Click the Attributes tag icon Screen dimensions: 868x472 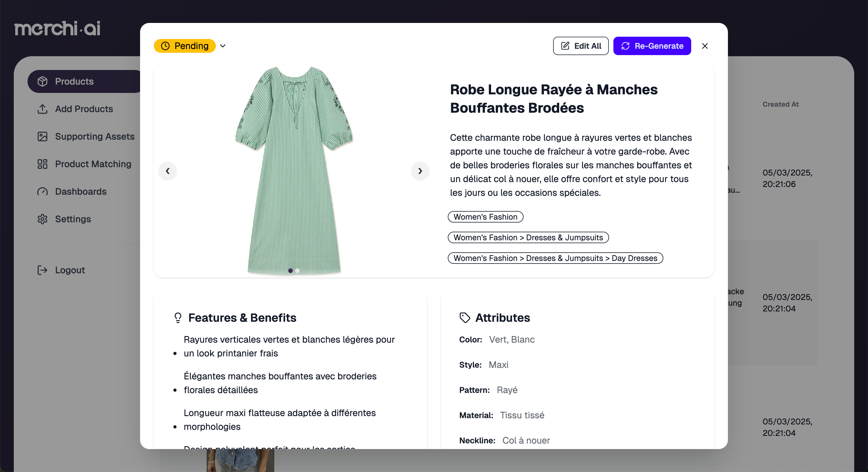pos(465,317)
